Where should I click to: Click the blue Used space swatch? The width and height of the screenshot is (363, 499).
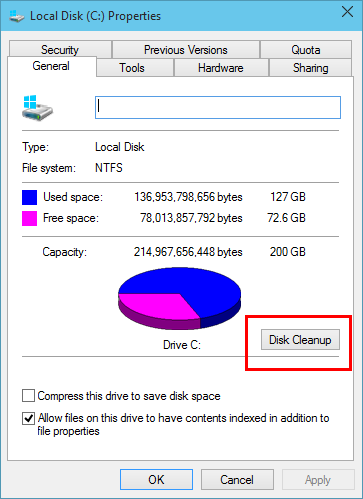pyautogui.click(x=29, y=197)
